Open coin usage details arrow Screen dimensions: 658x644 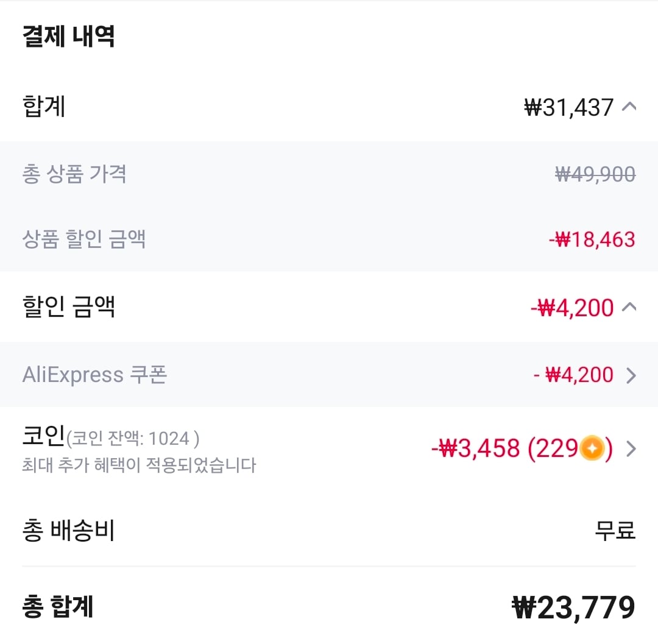pos(631,449)
